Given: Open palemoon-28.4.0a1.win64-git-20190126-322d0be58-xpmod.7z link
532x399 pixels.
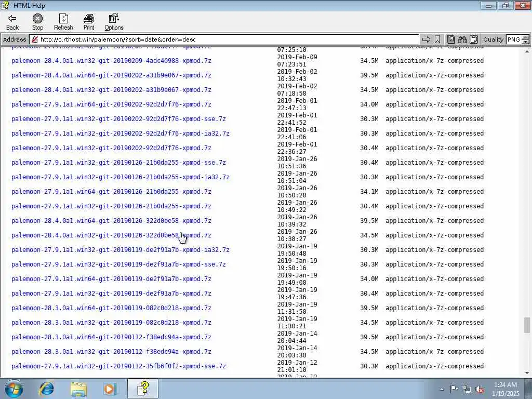Looking at the screenshot, I should (111, 221).
